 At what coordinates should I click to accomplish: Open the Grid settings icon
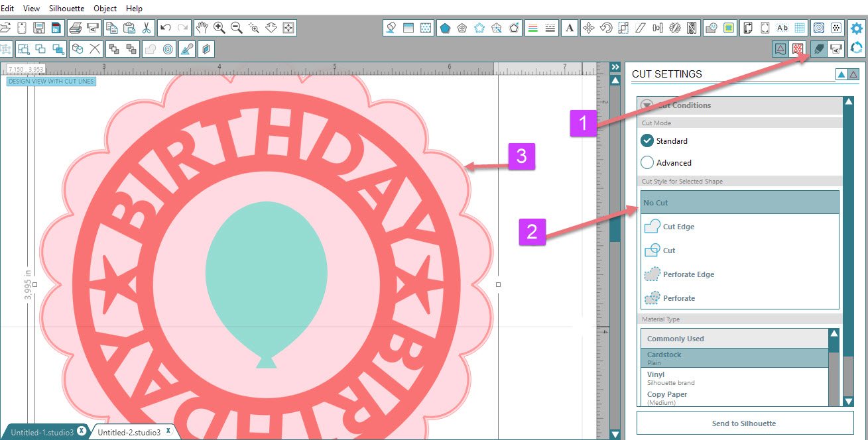point(800,28)
